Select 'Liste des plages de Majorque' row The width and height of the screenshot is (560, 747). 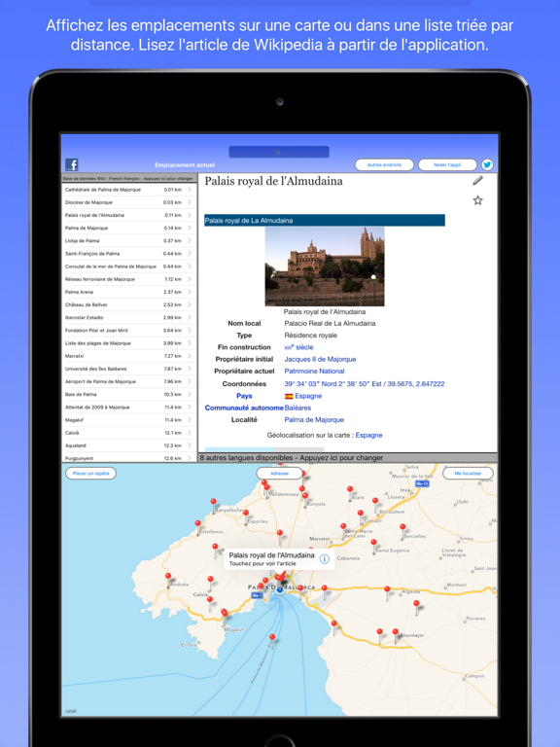[x=129, y=343]
